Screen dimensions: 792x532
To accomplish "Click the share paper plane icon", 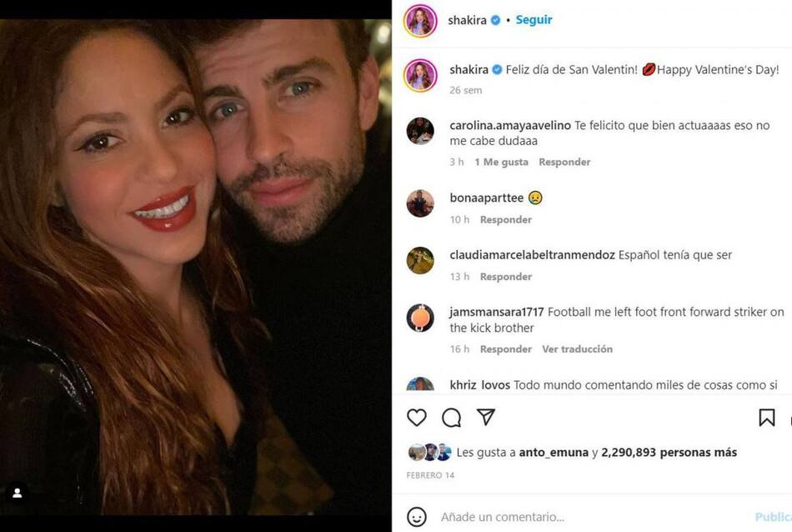I will pos(486,417).
